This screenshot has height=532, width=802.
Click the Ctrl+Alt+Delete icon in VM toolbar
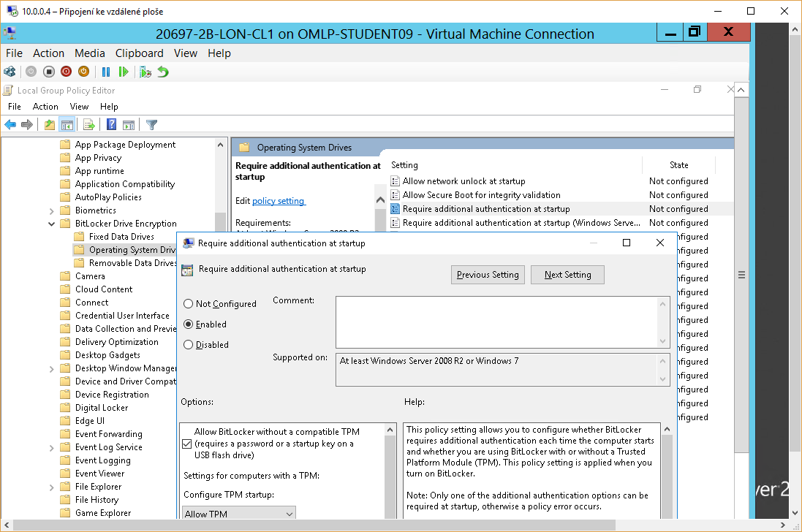click(x=10, y=72)
